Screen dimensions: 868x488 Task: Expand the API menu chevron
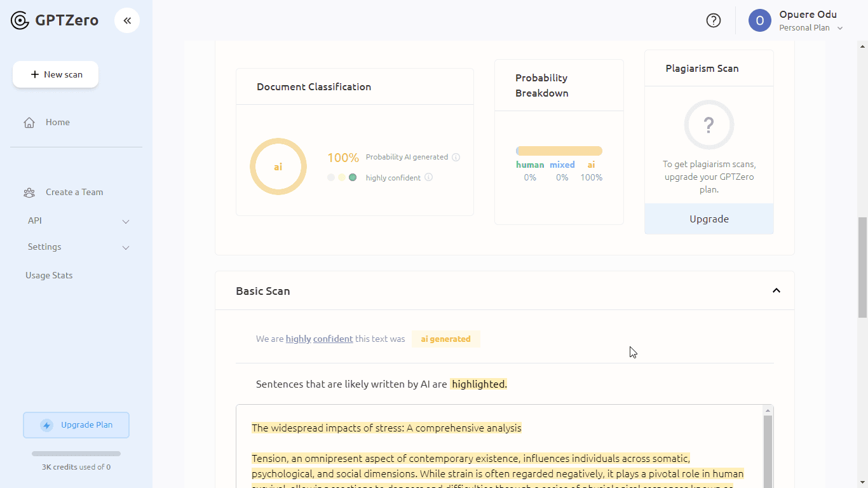(x=126, y=221)
